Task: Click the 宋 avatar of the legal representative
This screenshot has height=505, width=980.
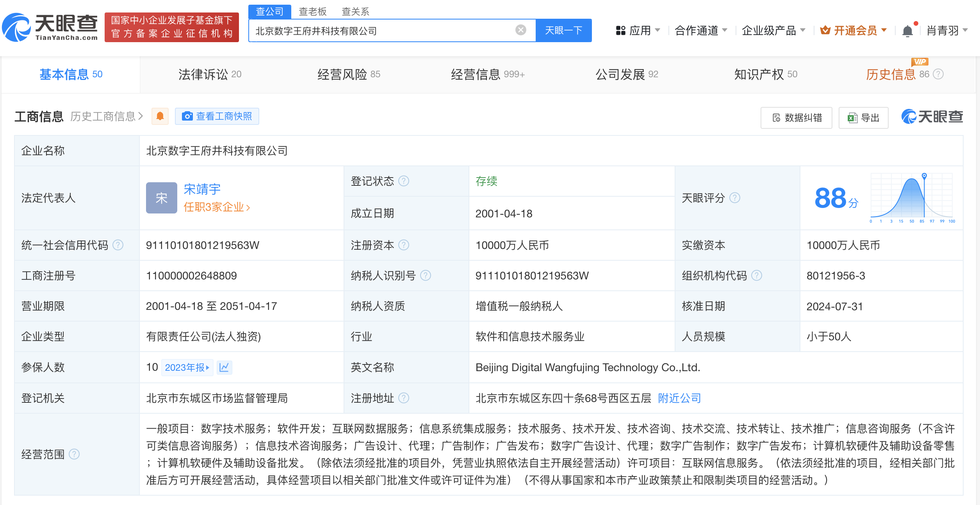Action: (161, 198)
